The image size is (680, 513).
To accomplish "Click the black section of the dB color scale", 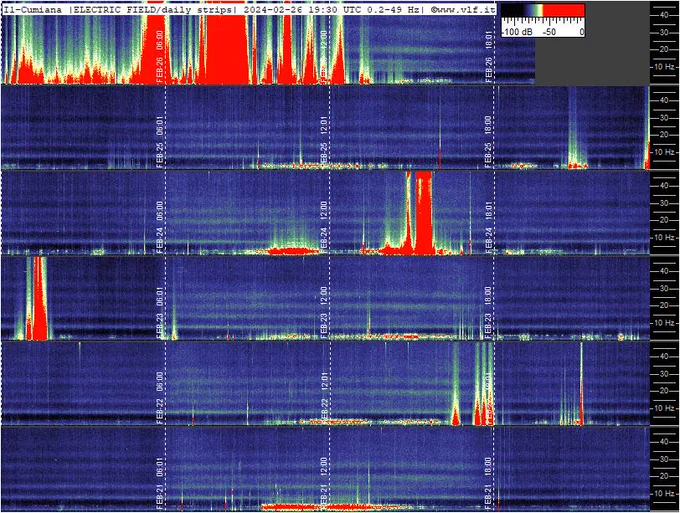I will point(512,10).
